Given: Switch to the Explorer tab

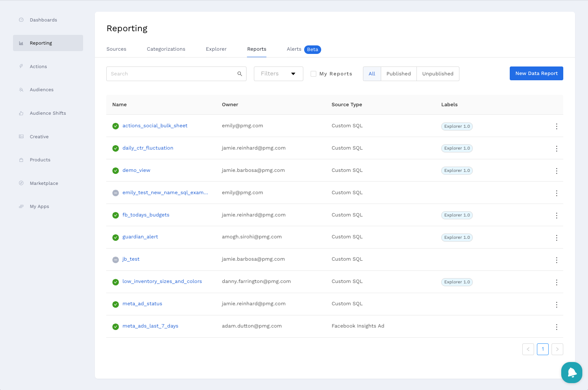Looking at the screenshot, I should coord(216,49).
